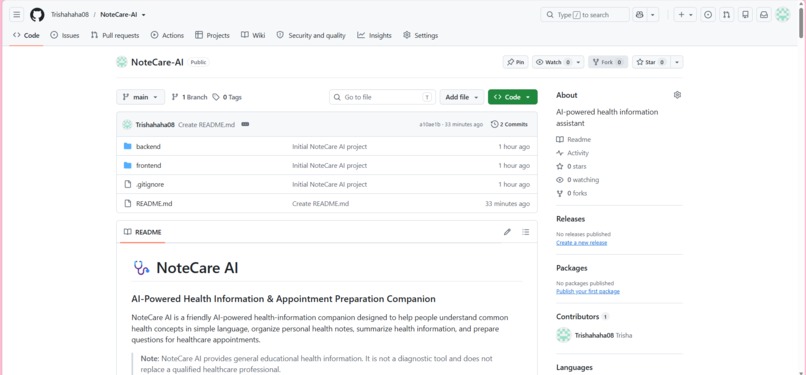This screenshot has height=375, width=806.
Task: Open backend's Initial NoteCare AI project commit
Action: [329, 146]
